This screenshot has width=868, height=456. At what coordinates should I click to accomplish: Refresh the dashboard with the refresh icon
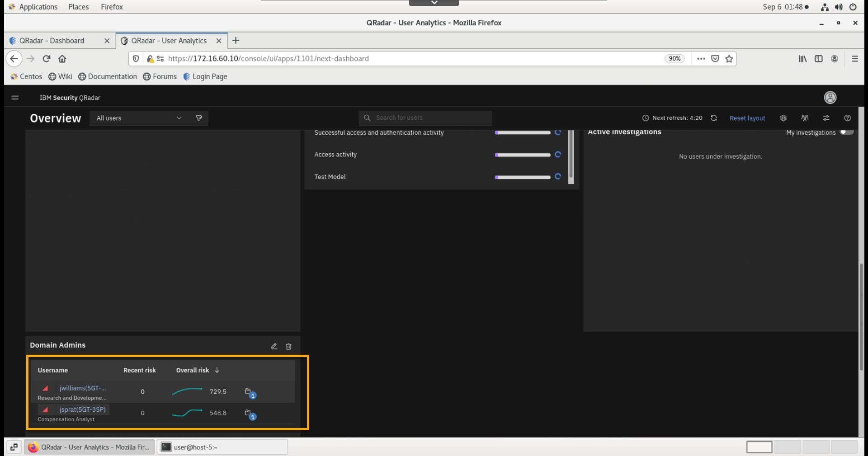pos(714,118)
